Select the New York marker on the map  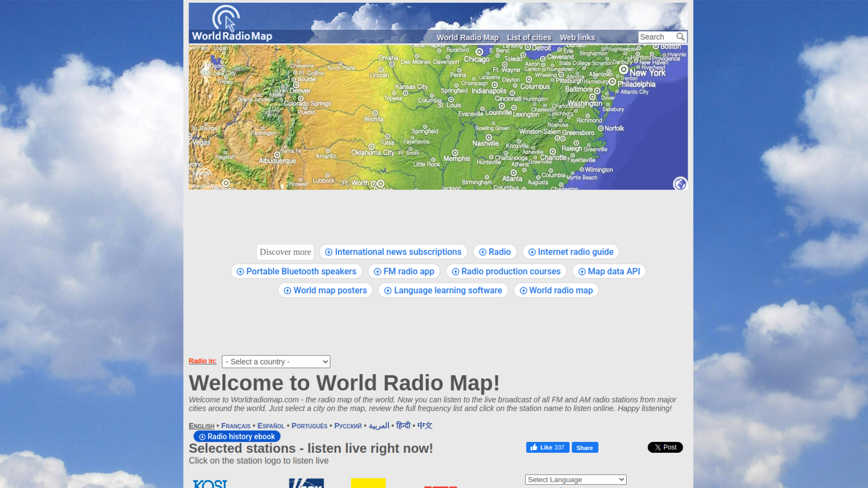[624, 70]
